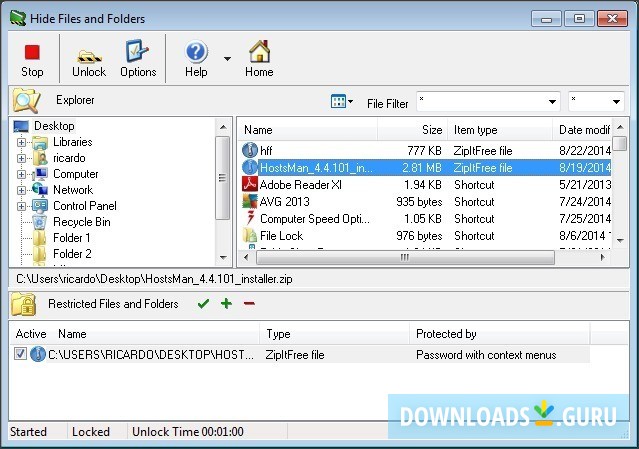Select the Control Panel icon

coord(40,206)
